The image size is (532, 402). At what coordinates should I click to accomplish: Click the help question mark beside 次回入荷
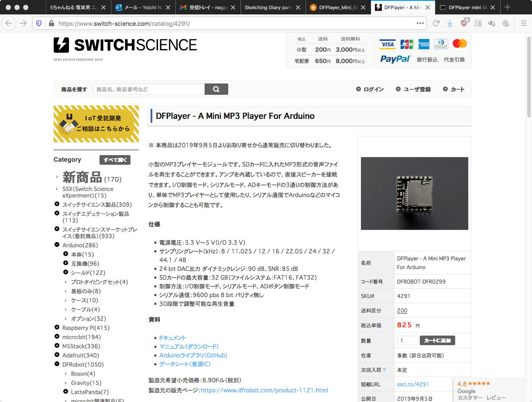[x=384, y=370]
